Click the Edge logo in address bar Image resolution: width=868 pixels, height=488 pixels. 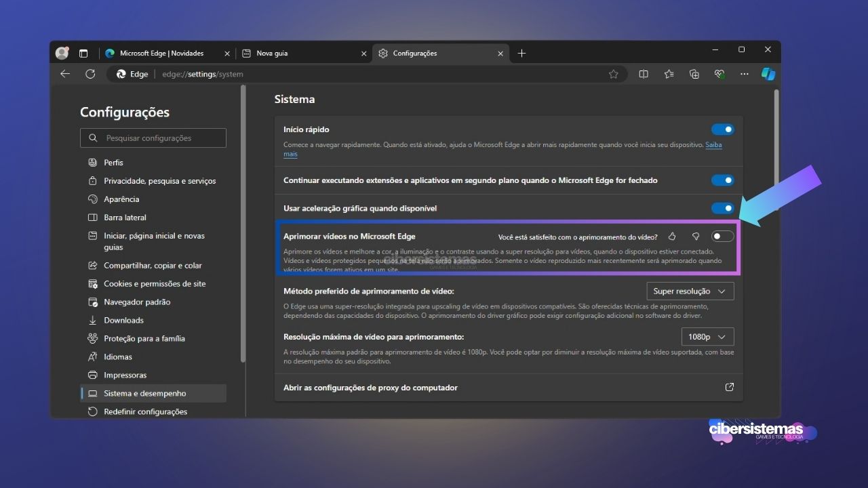pos(121,75)
